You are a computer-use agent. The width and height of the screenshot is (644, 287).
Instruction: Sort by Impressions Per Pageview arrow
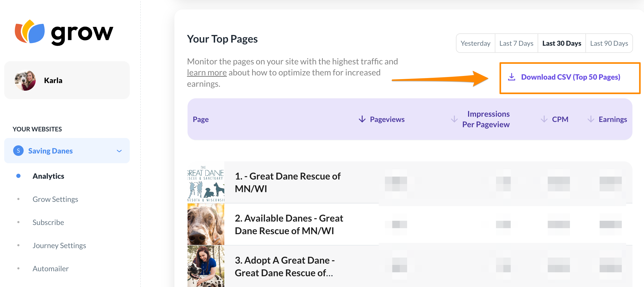pyautogui.click(x=454, y=119)
